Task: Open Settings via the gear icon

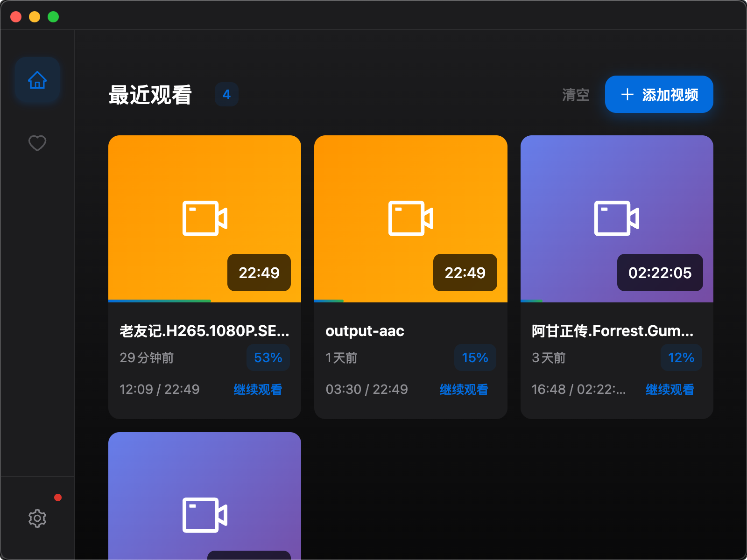Action: pyautogui.click(x=37, y=518)
